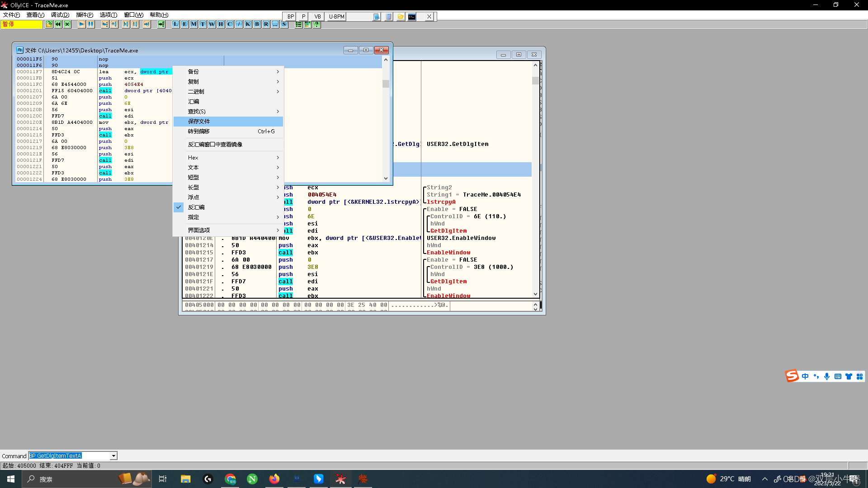The width and height of the screenshot is (868, 488).
Task: Expand the 文本 submenu
Action: [228, 168]
